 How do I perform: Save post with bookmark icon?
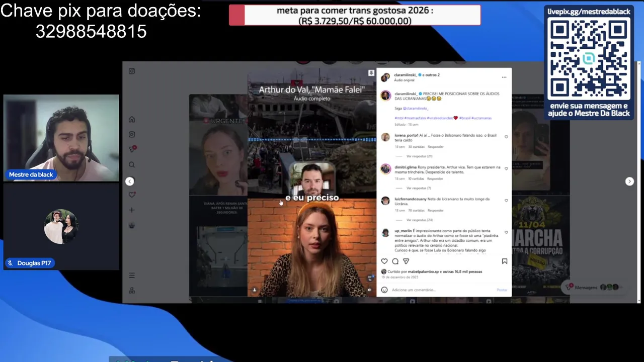(x=505, y=261)
